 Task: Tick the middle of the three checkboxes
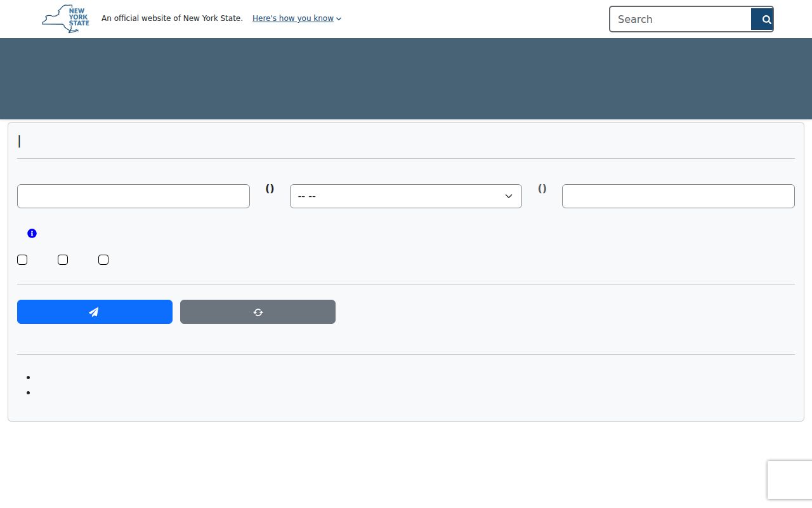[63, 260]
